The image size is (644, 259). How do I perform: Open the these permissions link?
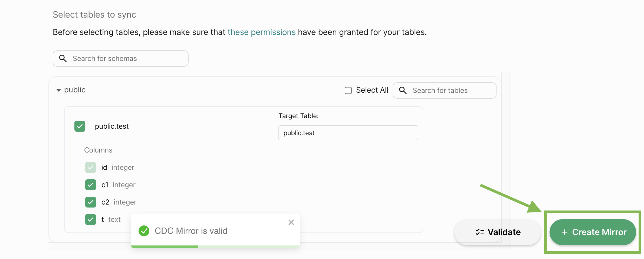[x=261, y=32]
